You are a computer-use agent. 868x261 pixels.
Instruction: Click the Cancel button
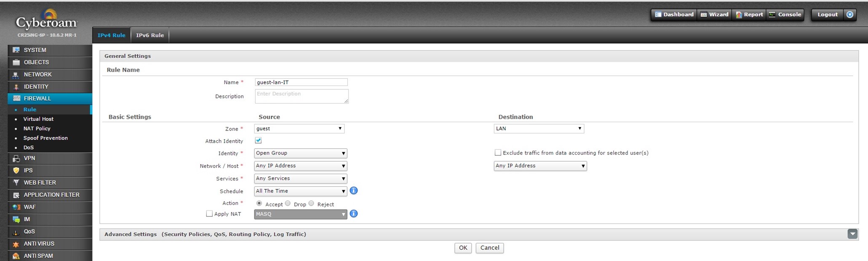click(490, 248)
